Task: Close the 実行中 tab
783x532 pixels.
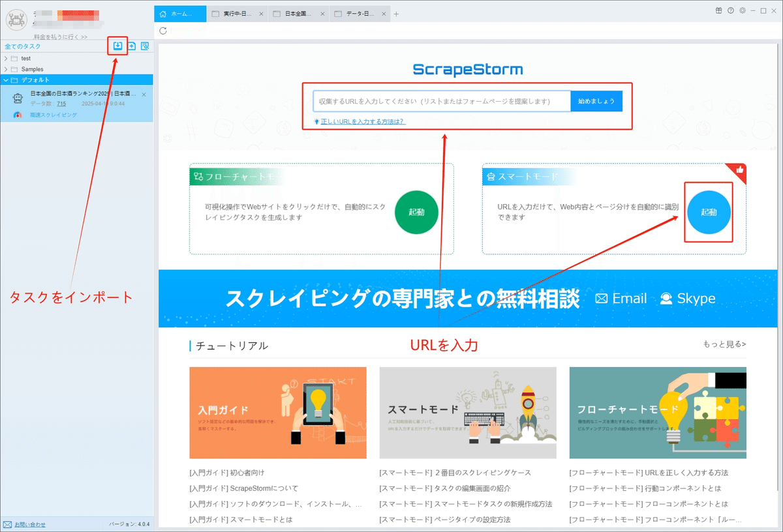Action: [262, 14]
